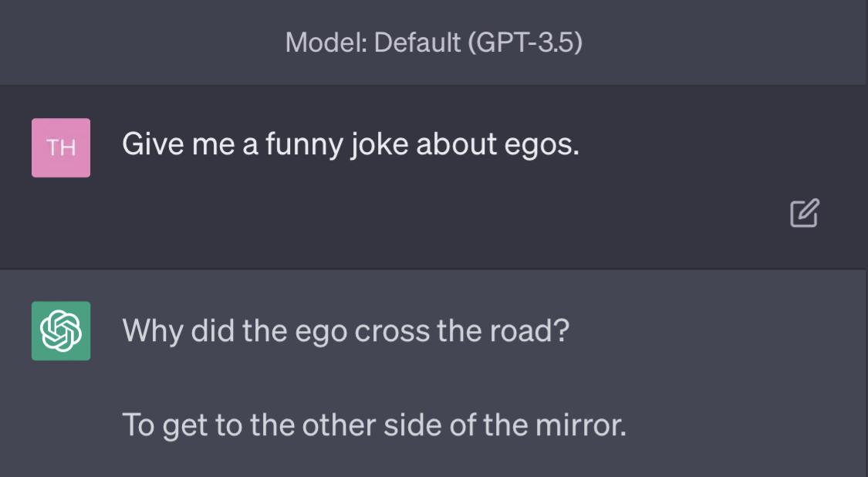Click the word "Default" in the model header
The image size is (868, 477).
click(417, 42)
